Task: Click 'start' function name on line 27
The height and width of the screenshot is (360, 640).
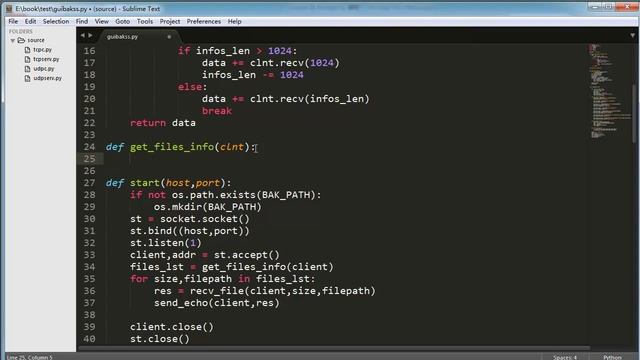Action: click(145, 183)
